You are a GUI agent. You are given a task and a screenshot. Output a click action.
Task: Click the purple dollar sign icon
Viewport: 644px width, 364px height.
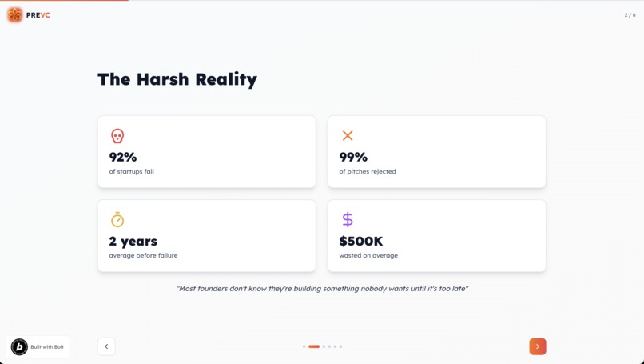tap(348, 220)
